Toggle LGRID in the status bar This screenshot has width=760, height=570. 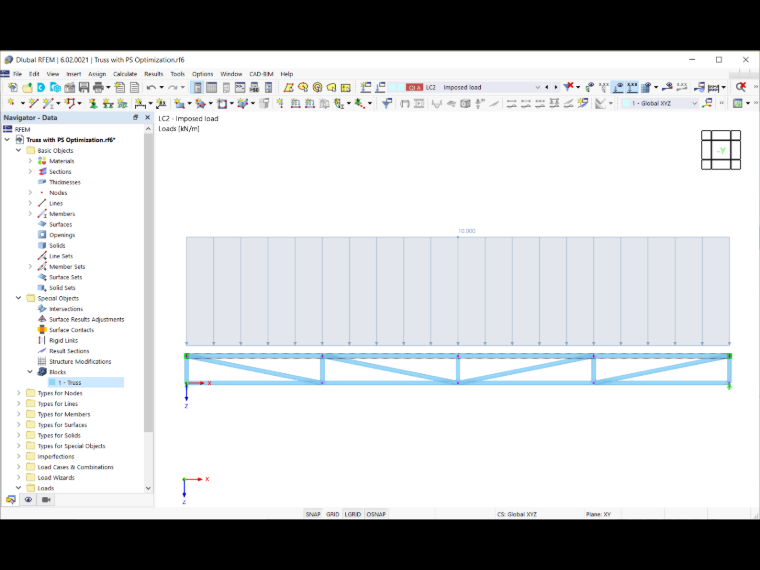pyautogui.click(x=352, y=514)
